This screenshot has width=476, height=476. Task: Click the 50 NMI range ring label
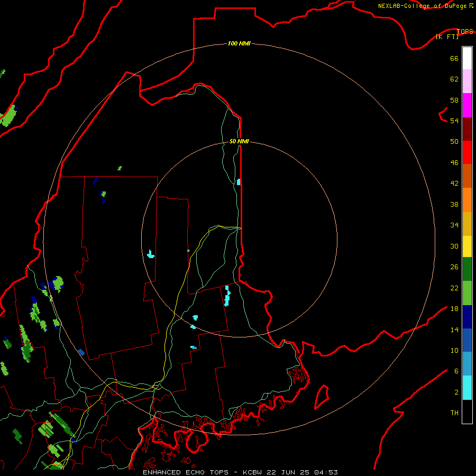(x=239, y=141)
